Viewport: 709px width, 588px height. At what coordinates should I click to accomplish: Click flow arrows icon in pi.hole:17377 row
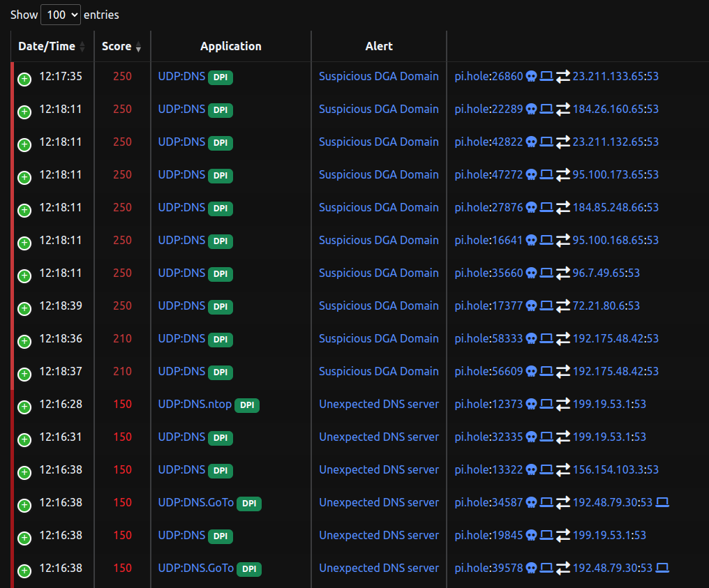pos(562,306)
